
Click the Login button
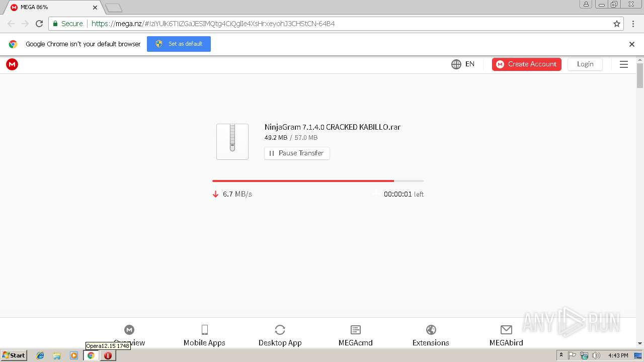click(585, 64)
